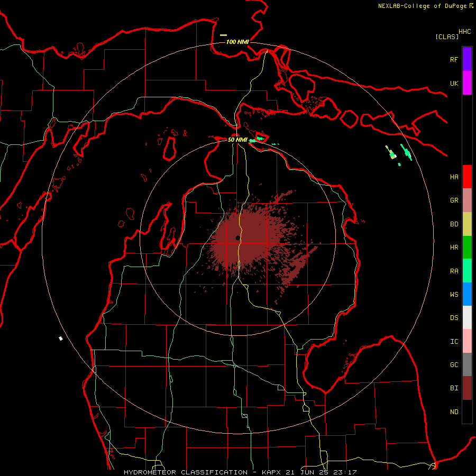The width and height of the screenshot is (476, 476).
Task: Click the HR legend label
Action: (454, 248)
